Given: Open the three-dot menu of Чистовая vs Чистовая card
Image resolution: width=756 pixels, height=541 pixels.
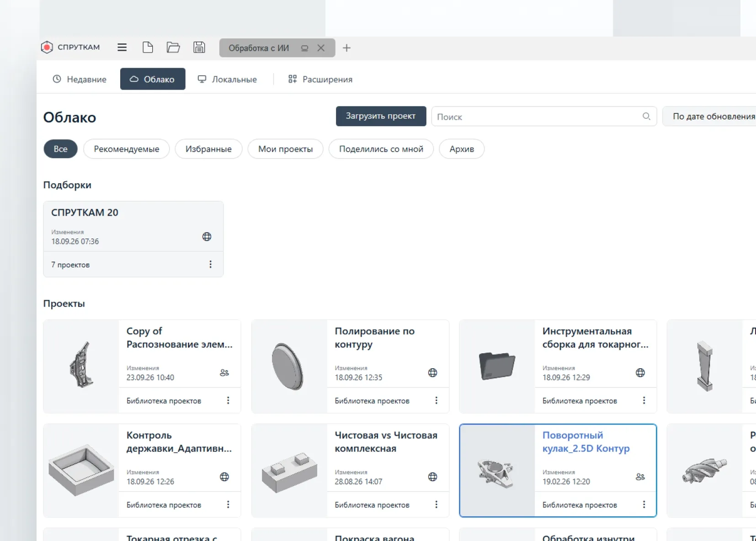Looking at the screenshot, I should point(436,504).
